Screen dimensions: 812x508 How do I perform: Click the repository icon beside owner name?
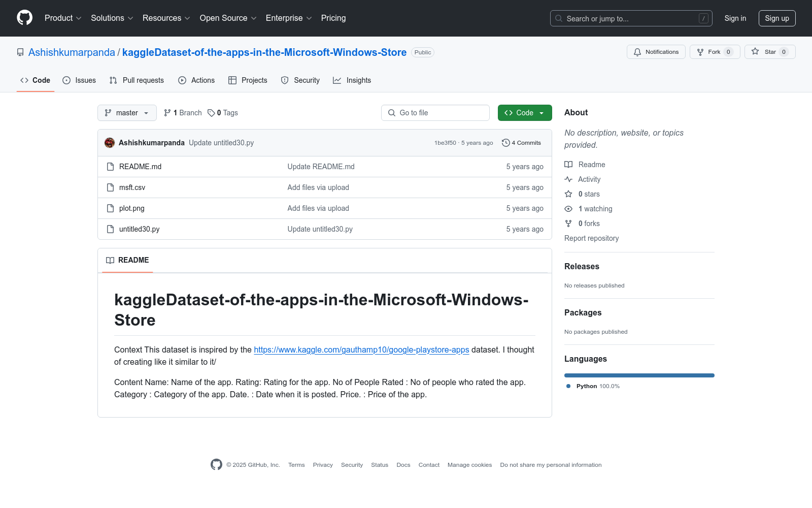pyautogui.click(x=20, y=52)
